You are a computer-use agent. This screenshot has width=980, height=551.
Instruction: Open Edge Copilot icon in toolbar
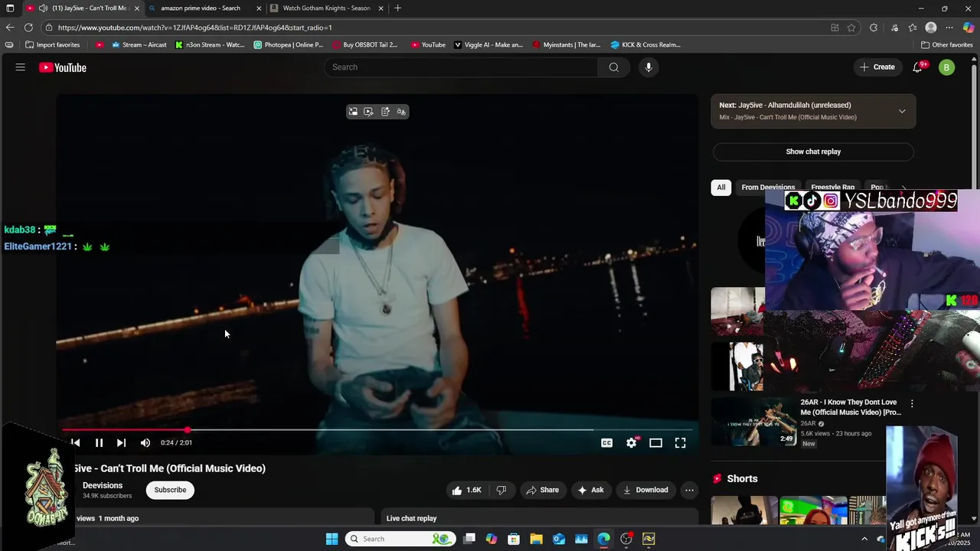pos(969,28)
